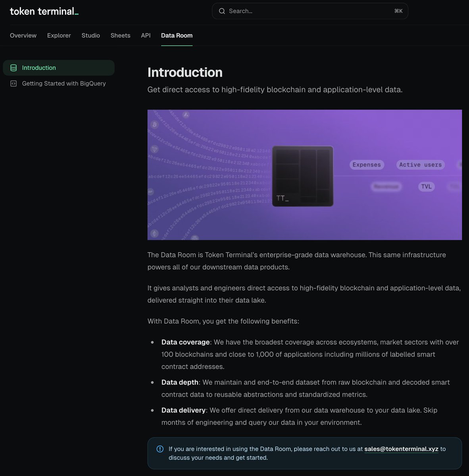
Task: Click 'With Data Room, you get the following benefits:'
Action: (223, 321)
